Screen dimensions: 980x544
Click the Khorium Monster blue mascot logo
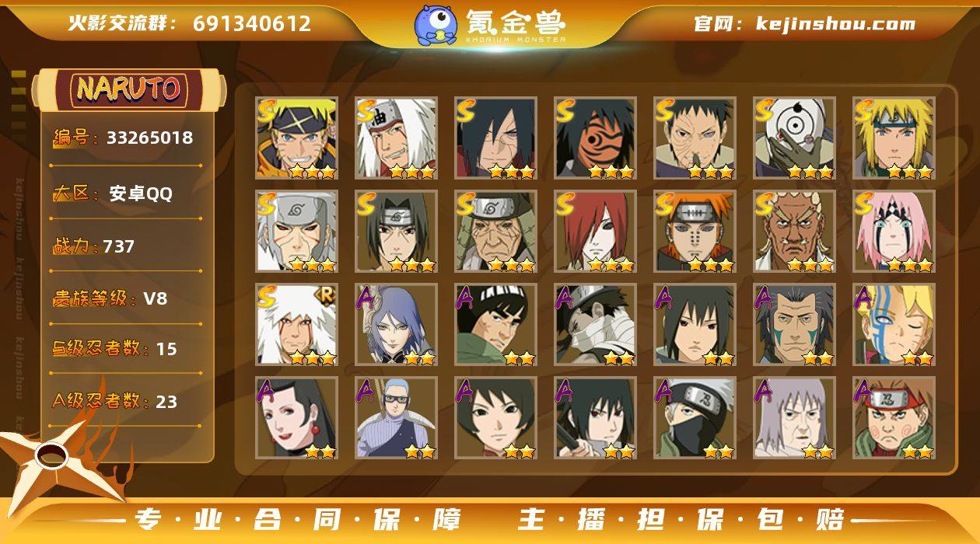tap(436, 25)
